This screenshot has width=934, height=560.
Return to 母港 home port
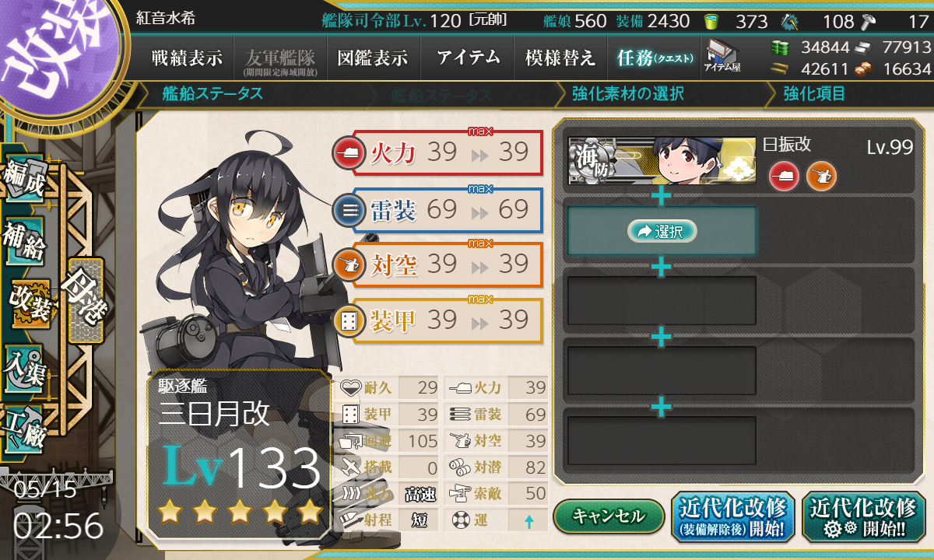pos(86,300)
